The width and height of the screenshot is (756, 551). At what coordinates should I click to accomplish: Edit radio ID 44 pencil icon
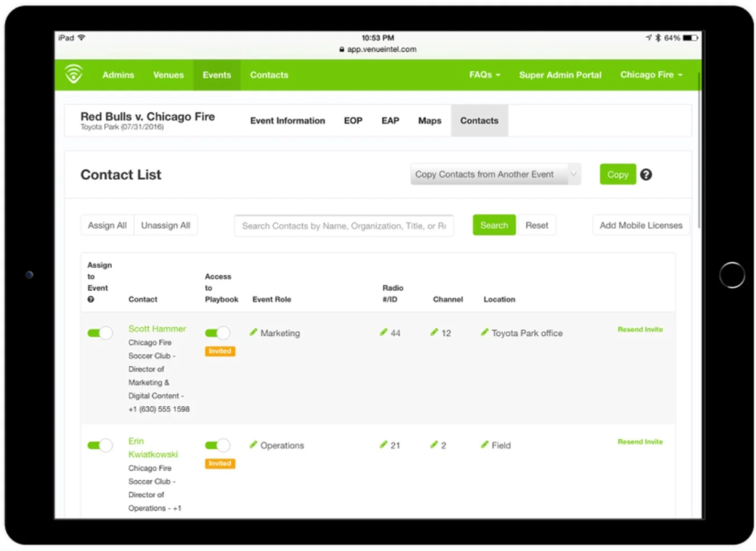(383, 332)
